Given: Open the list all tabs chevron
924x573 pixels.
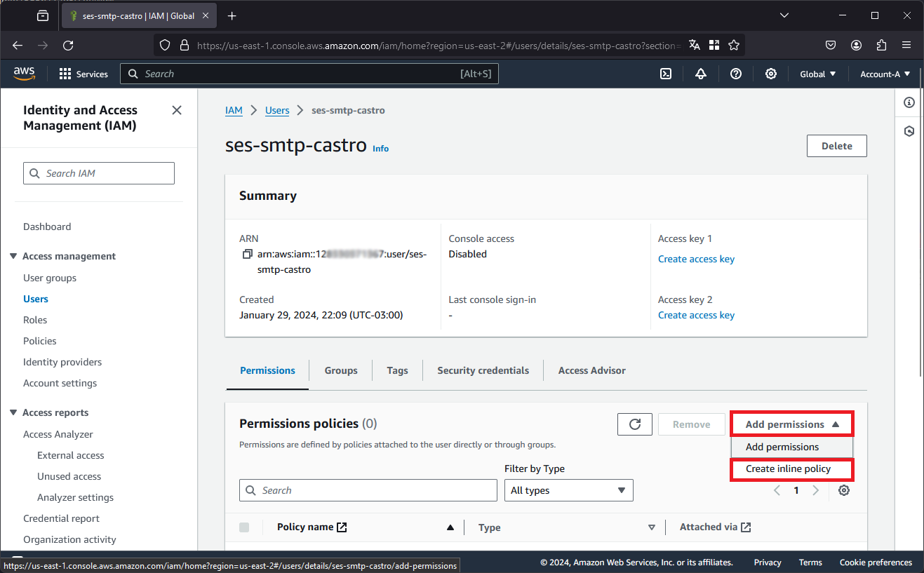Looking at the screenshot, I should [x=784, y=15].
